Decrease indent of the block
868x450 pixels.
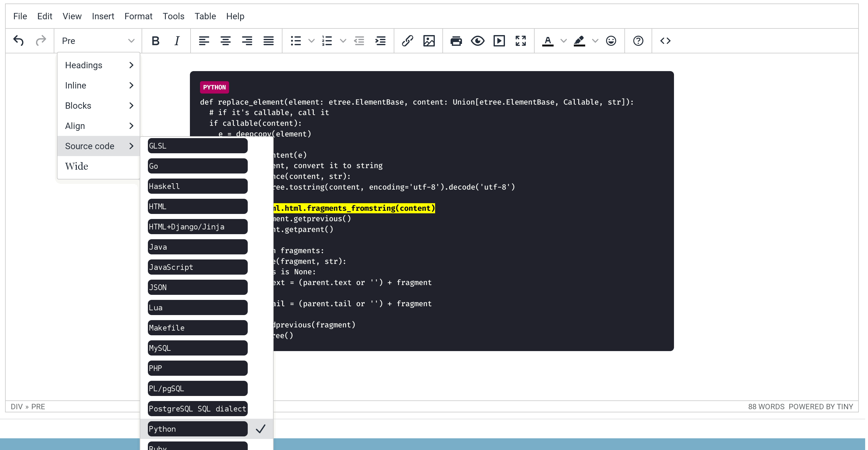coord(359,41)
